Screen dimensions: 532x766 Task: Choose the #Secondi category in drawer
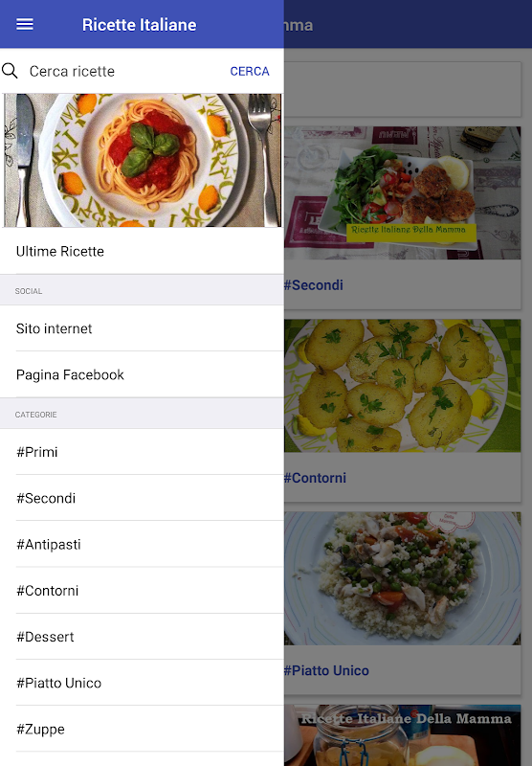click(x=142, y=498)
